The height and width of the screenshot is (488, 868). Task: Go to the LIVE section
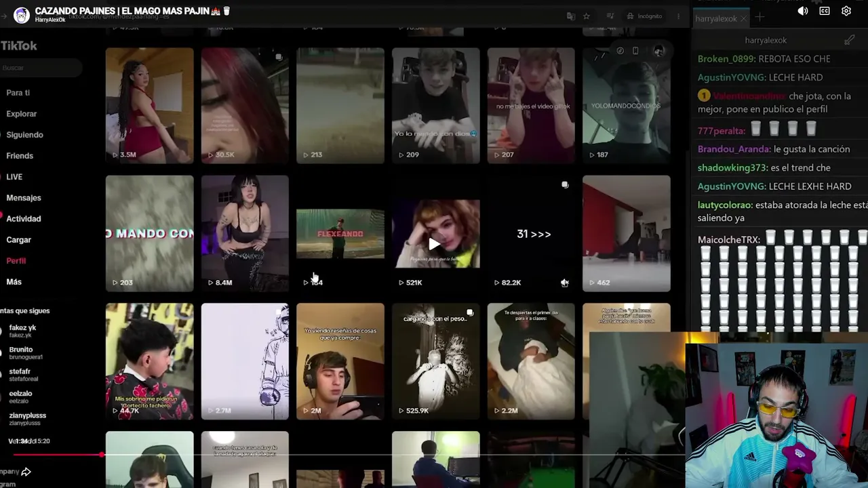click(14, 177)
